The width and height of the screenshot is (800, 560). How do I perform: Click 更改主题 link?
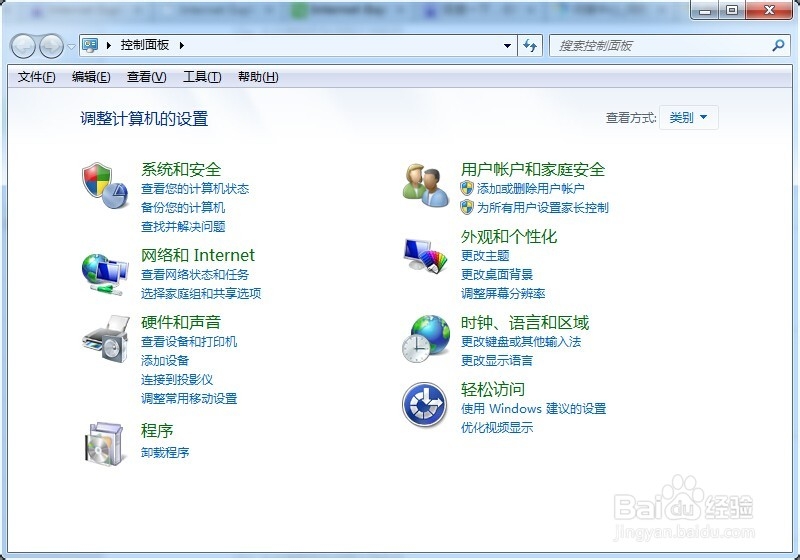pos(485,256)
